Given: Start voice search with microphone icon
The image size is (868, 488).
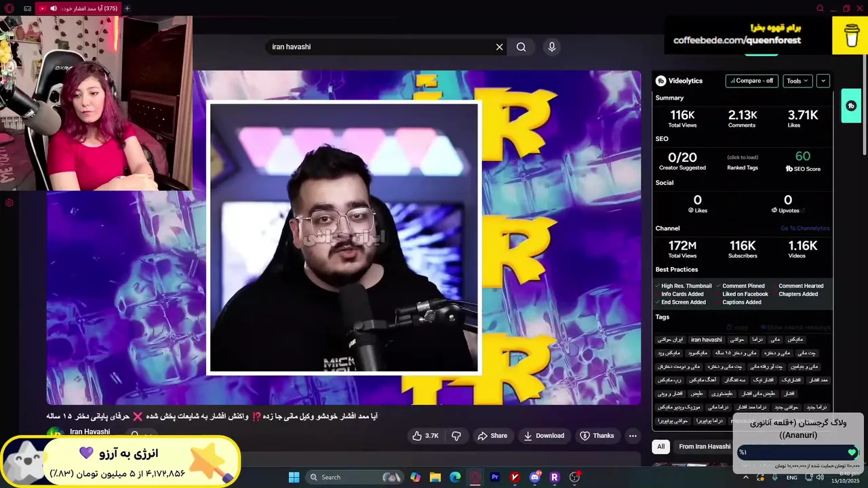Looking at the screenshot, I should pyautogui.click(x=552, y=47).
